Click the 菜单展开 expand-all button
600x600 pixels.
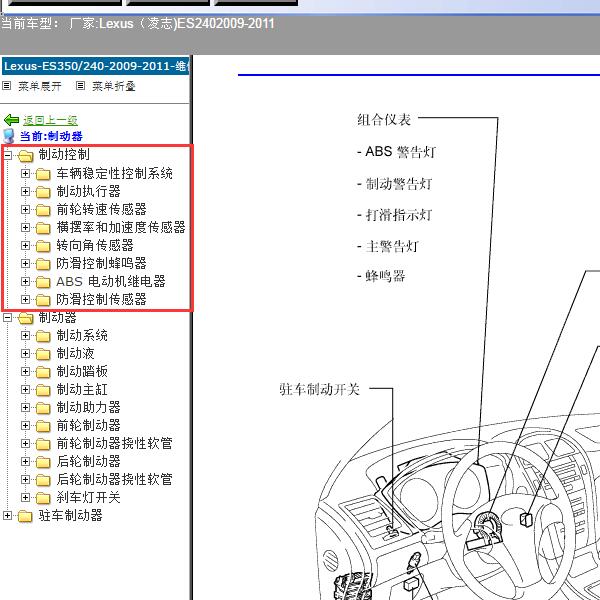40,86
